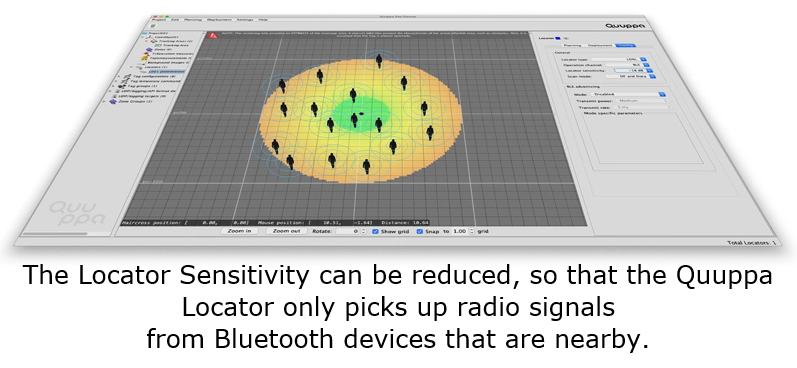This screenshot has height=368, width=797.
Task: Click the Tracking Area item icon
Action: (158, 45)
